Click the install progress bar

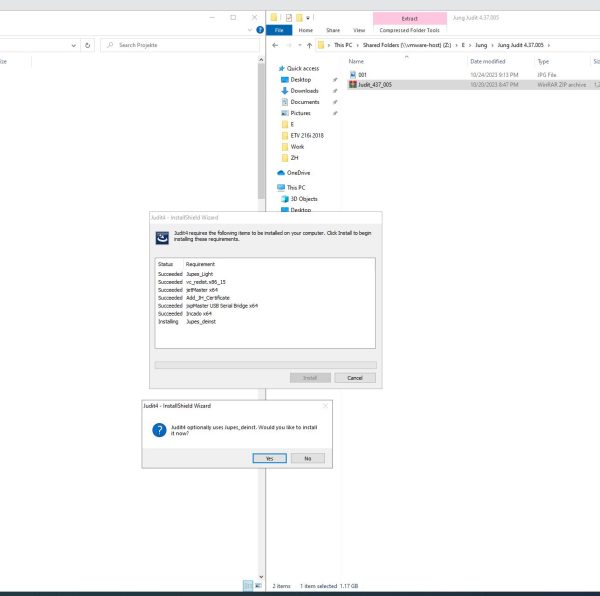point(266,365)
